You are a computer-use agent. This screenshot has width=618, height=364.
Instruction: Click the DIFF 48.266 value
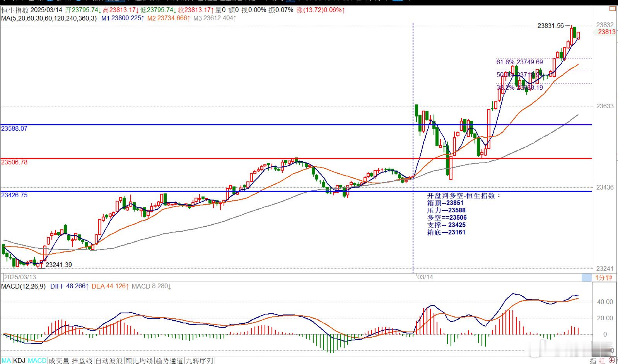pos(70,286)
